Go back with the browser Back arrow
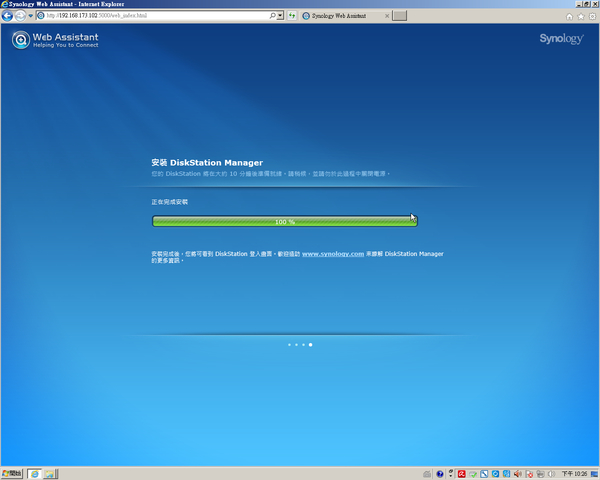Image resolution: width=600 pixels, height=480 pixels. coord(7,16)
